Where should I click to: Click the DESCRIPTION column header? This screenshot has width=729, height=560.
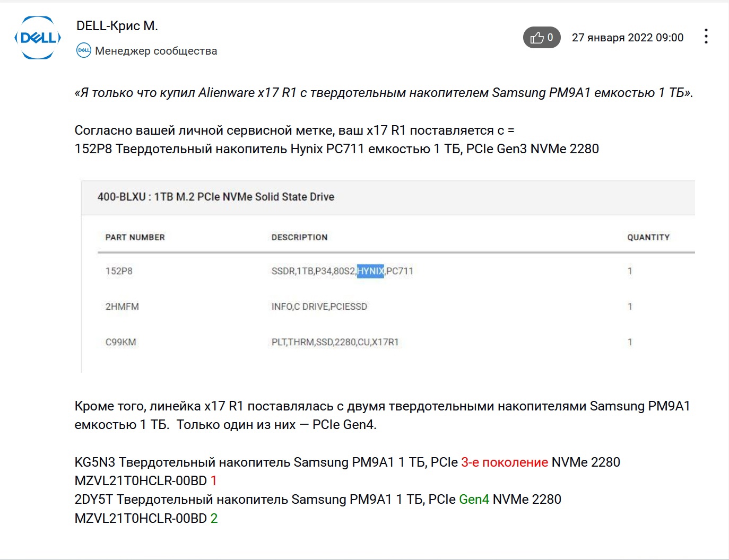pos(299,237)
